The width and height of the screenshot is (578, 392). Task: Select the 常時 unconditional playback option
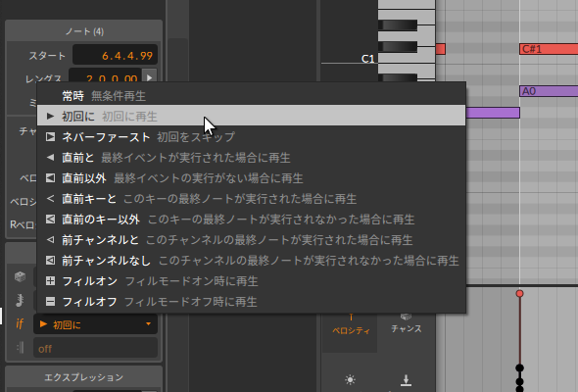(251, 96)
